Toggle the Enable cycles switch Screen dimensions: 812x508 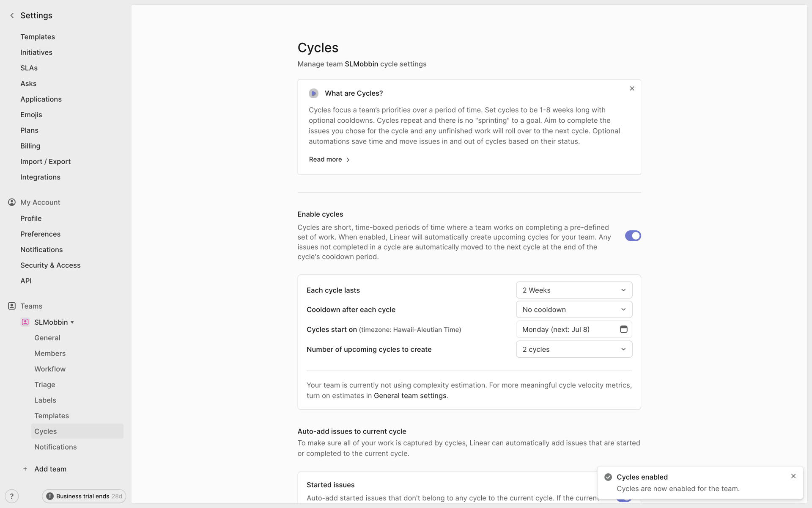pos(633,236)
